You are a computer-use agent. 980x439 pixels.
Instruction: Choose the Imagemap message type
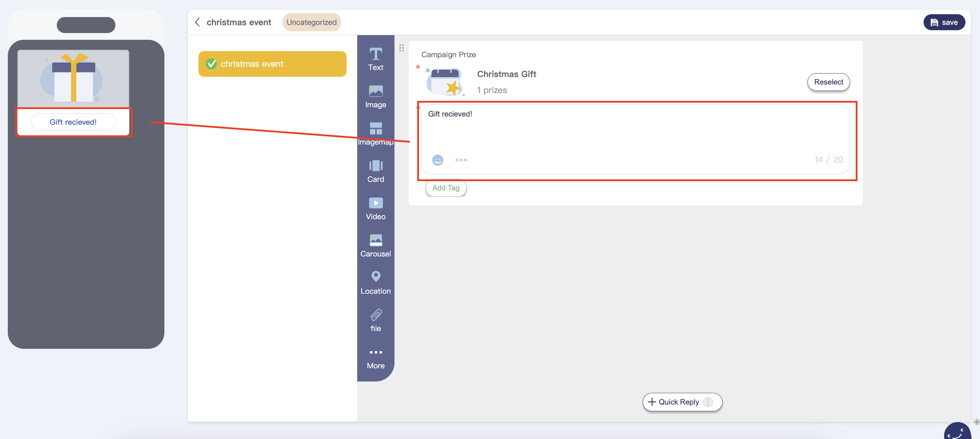pyautogui.click(x=376, y=134)
